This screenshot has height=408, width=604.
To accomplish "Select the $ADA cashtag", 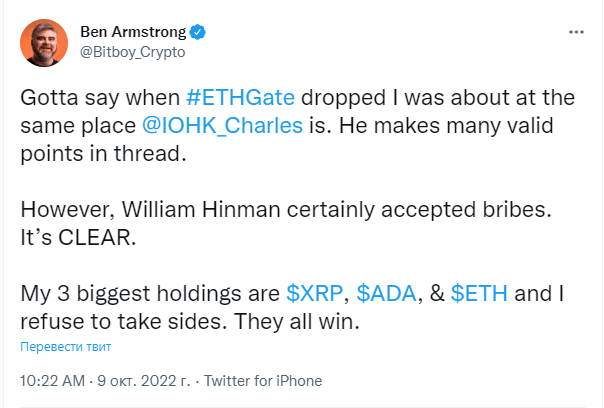I will (386, 294).
